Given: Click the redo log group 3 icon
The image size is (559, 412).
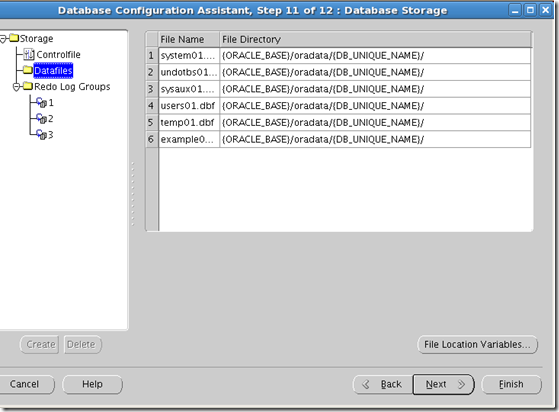Looking at the screenshot, I should 41,135.
